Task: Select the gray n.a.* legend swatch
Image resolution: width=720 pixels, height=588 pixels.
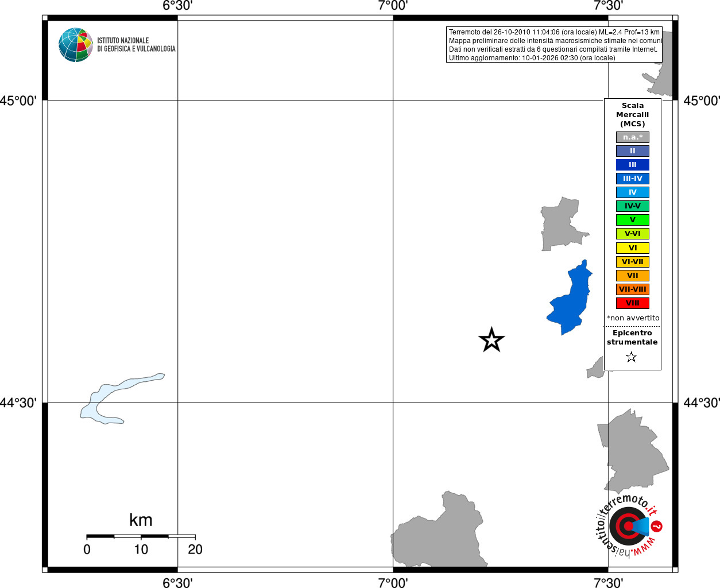Action: [x=633, y=137]
